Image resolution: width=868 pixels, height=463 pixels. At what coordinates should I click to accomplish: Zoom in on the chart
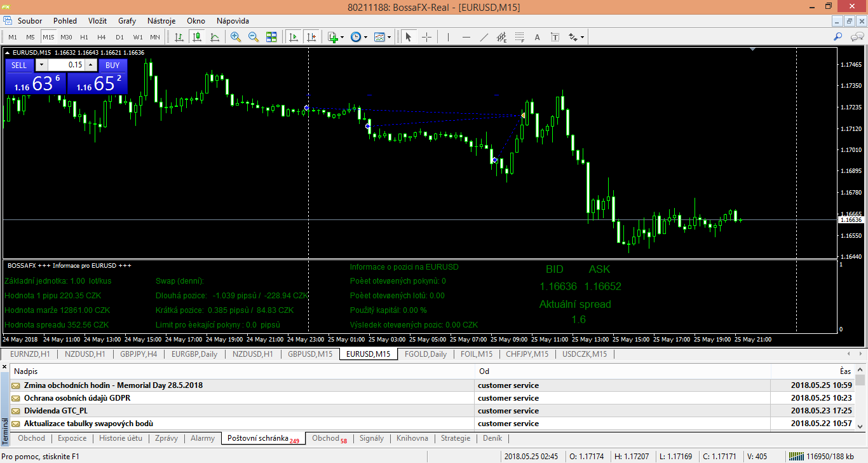point(236,37)
